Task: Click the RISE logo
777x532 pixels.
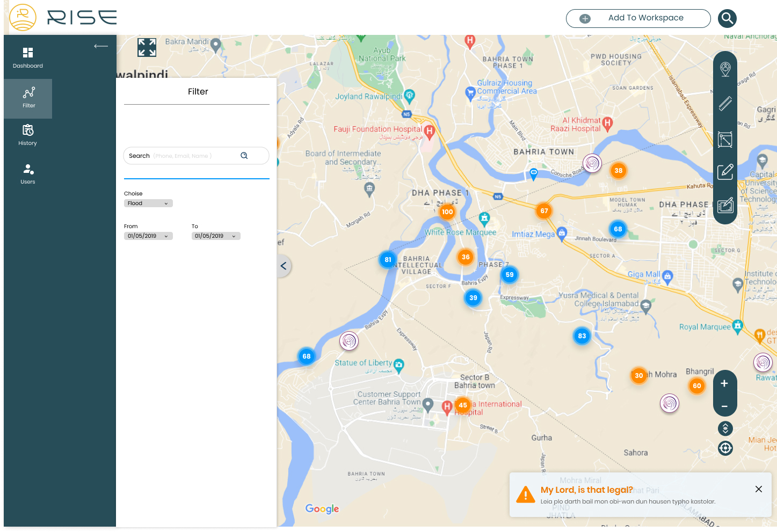Action: coord(63,18)
